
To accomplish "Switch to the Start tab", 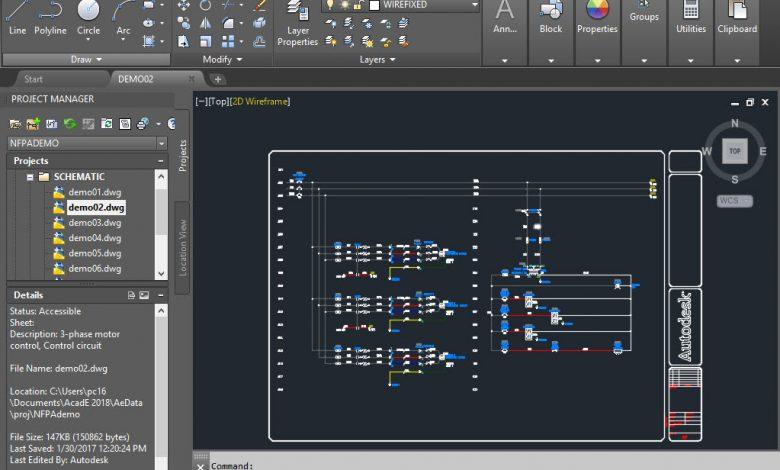I will (x=33, y=79).
